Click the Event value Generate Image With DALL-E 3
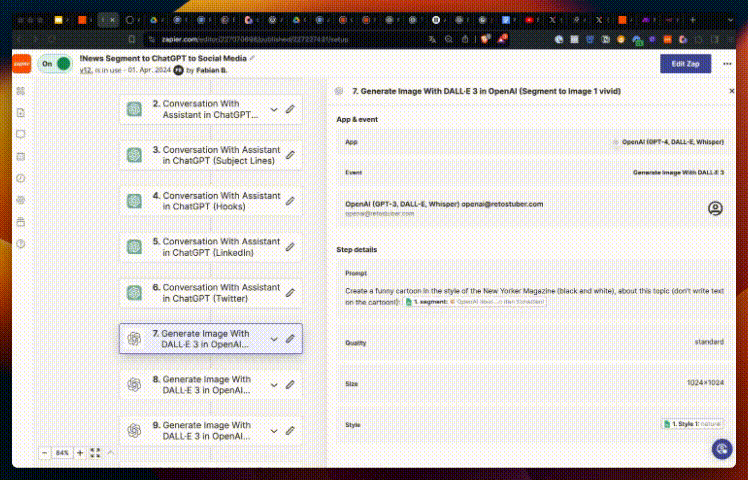Viewport: 748px width, 480px height. (x=678, y=173)
